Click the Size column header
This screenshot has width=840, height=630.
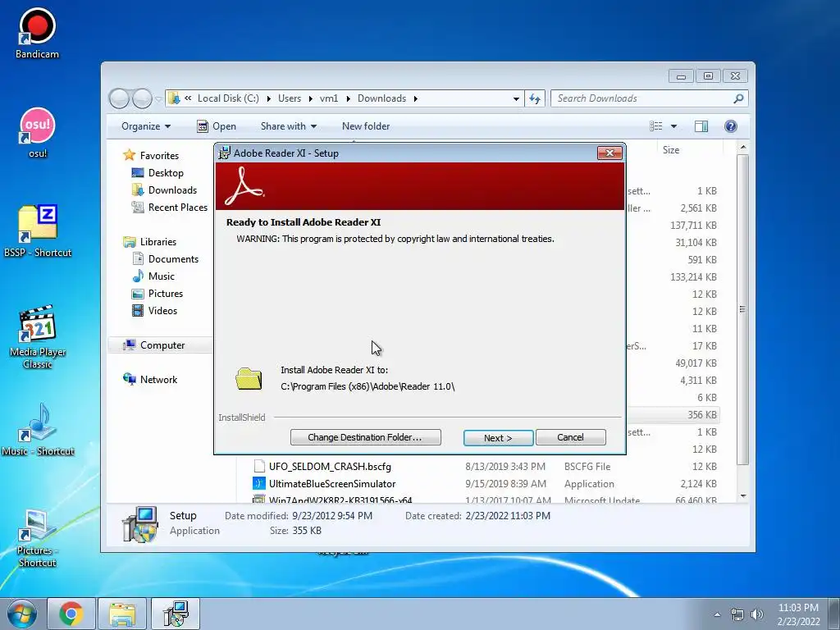tap(671, 150)
